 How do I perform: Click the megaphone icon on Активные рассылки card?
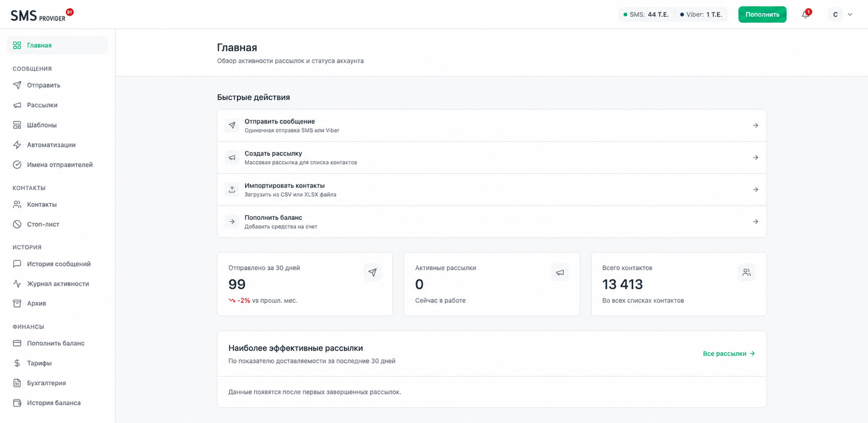pyautogui.click(x=560, y=272)
